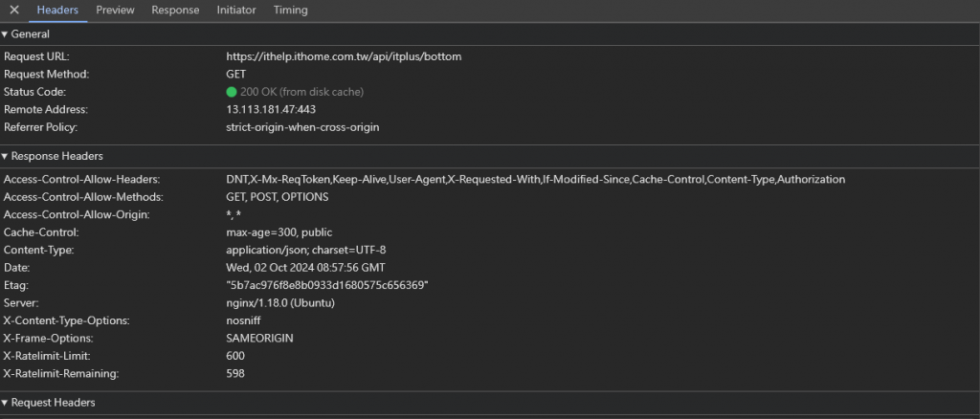Viewport: 980px width, 419px height.
Task: Close the request details panel
Action: pyautogui.click(x=14, y=11)
